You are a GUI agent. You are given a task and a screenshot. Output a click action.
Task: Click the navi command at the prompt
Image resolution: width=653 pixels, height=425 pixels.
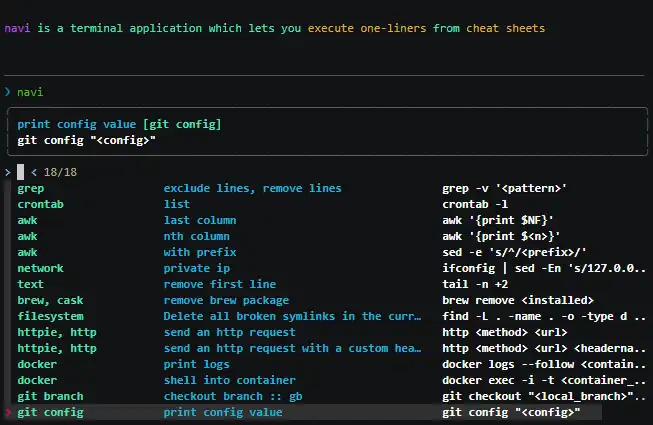(x=30, y=92)
